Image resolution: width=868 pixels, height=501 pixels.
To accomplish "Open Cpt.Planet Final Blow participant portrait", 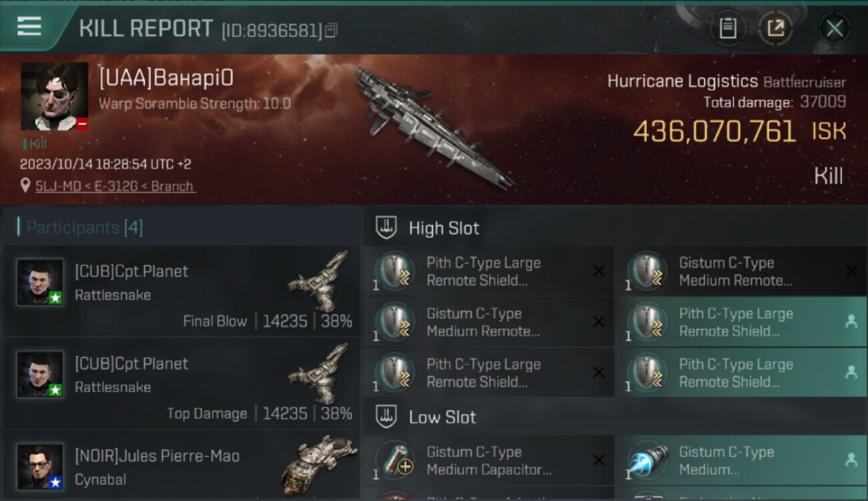I will [40, 282].
